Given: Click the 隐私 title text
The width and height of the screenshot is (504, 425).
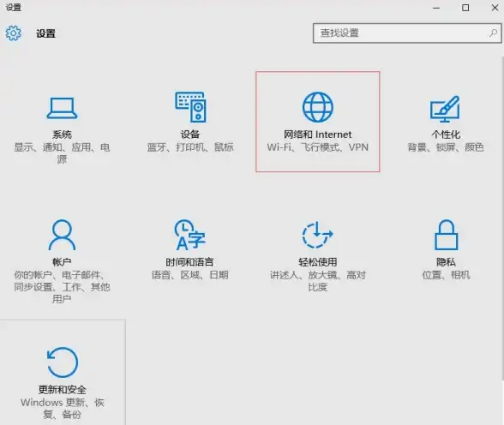Looking at the screenshot, I should [x=446, y=262].
